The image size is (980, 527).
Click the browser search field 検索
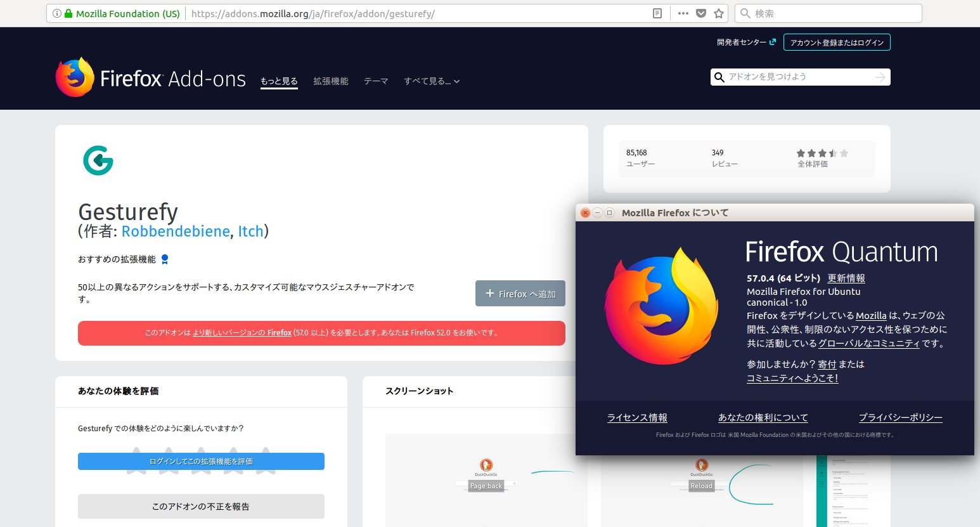point(828,13)
